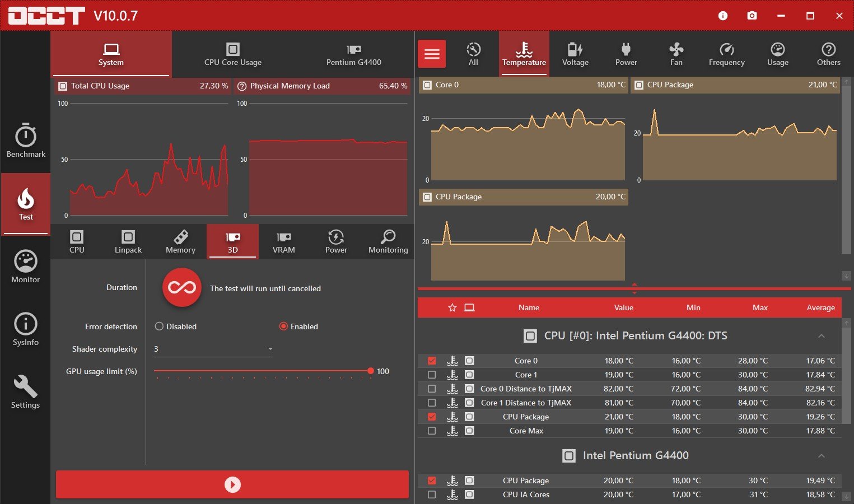This screenshot has width=854, height=504.
Task: Uncheck the Core 0 graph checkbox
Action: click(x=432, y=361)
